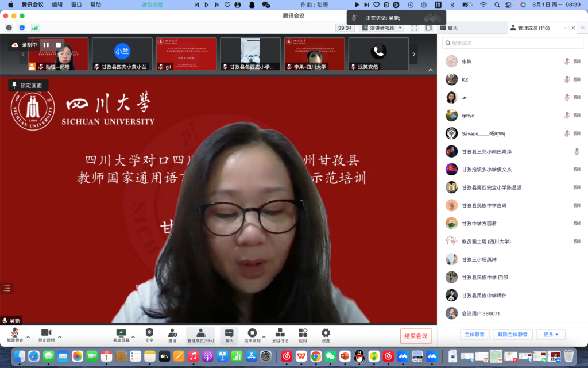
Task: Pause the recording in 录制中 bar
Action: pyautogui.click(x=46, y=45)
